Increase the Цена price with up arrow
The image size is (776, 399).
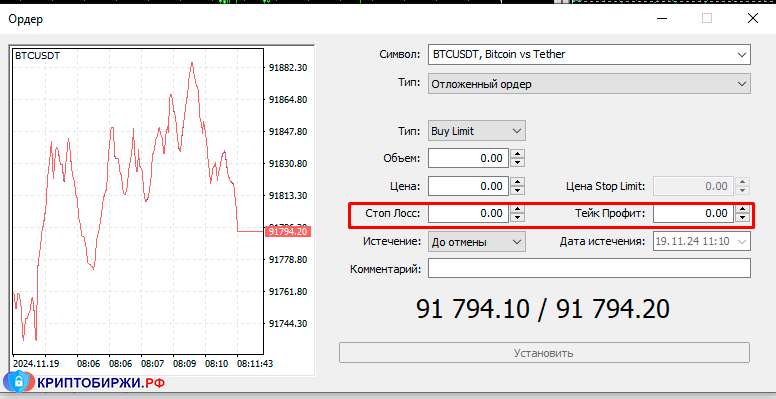click(x=517, y=182)
